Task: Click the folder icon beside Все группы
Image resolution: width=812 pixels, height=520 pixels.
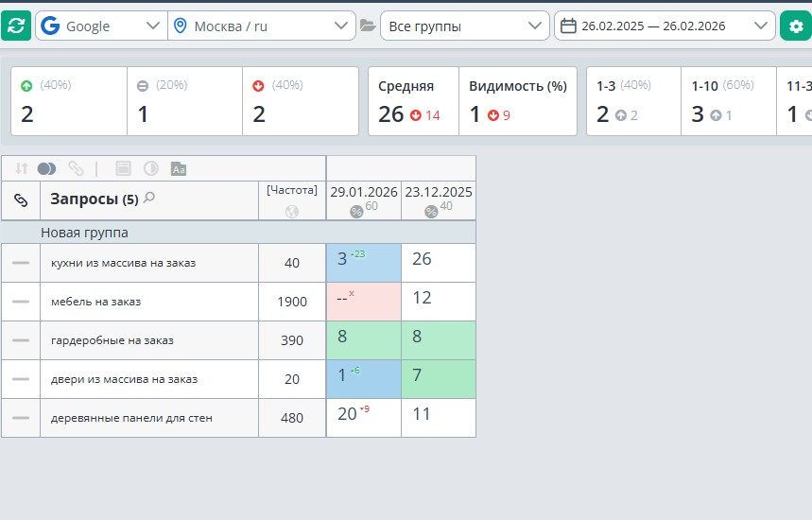Action: click(368, 26)
